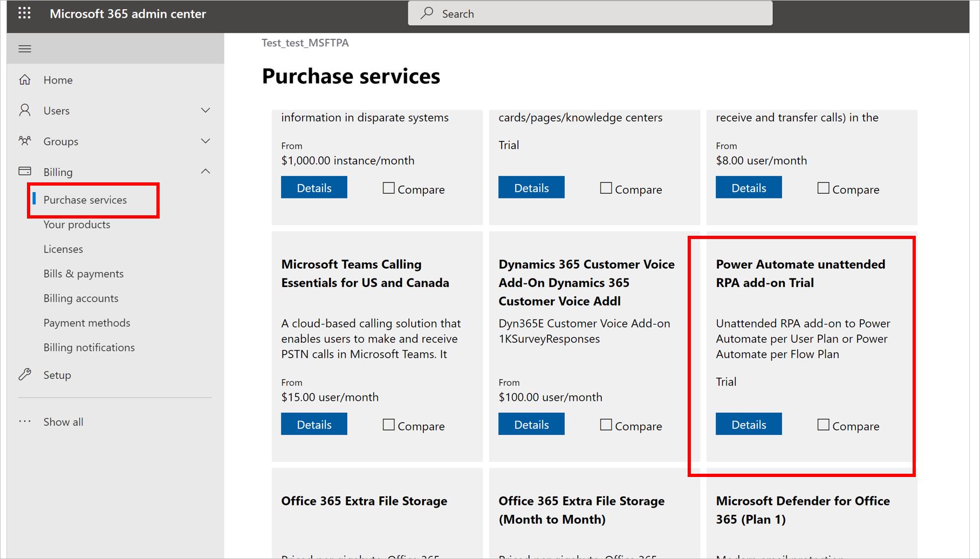This screenshot has height=559, width=980.
Task: Check Compare for Power Automate unattended RPA
Action: click(823, 425)
